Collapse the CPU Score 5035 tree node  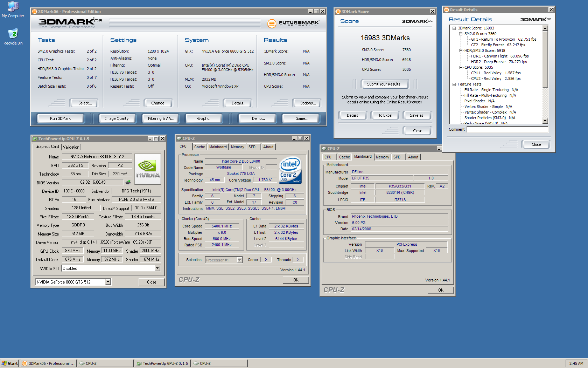point(461,67)
